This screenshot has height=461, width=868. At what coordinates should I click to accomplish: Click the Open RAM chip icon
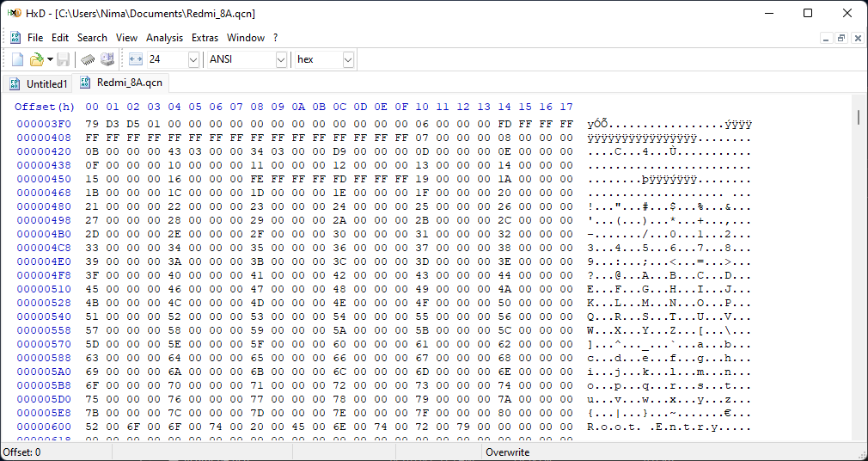click(x=88, y=59)
